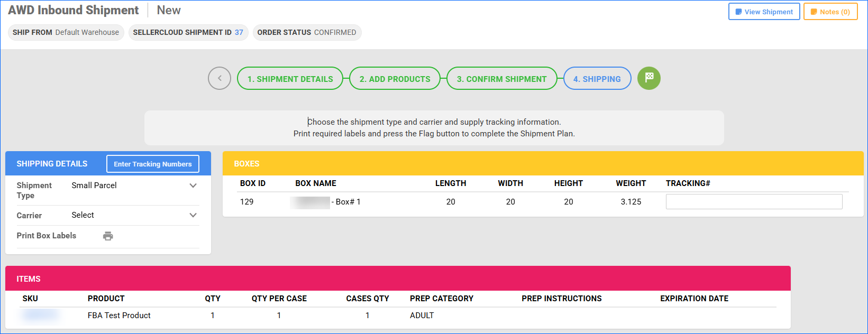868x334 pixels.
Task: Open Sellercloud Shipment ID 37 link
Action: [239, 32]
